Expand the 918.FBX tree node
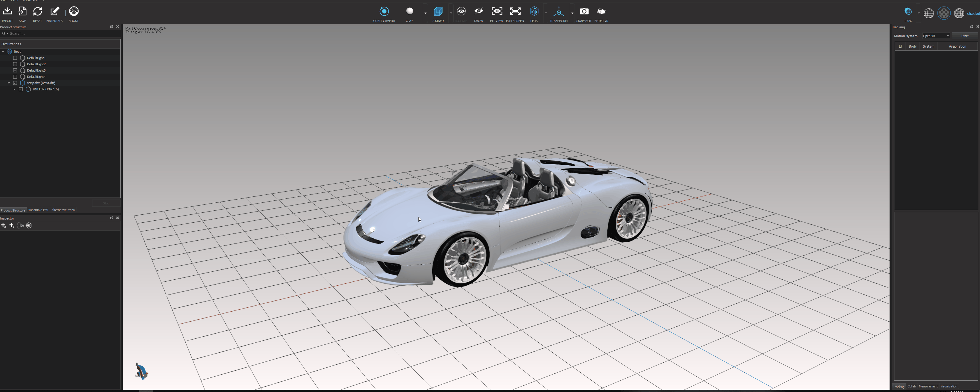This screenshot has height=392, width=980. (14, 89)
